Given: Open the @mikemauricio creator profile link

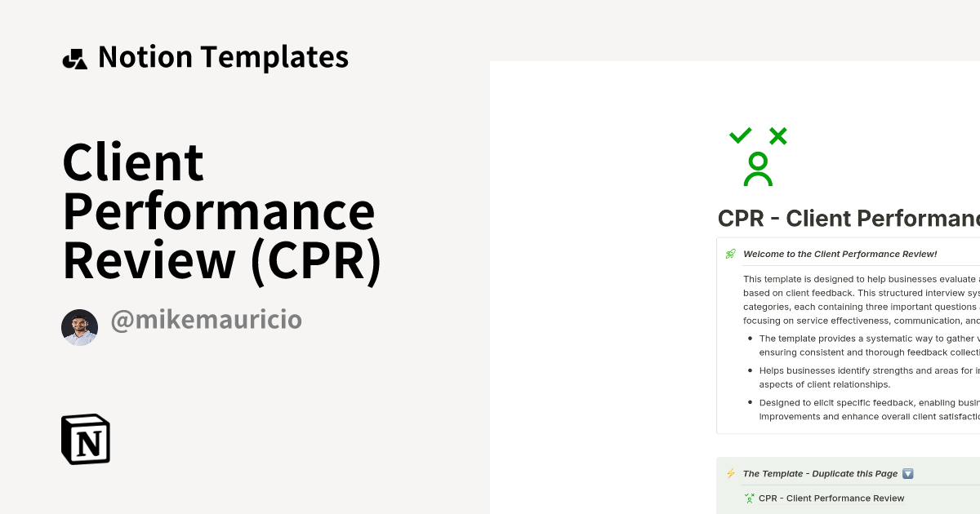Looking at the screenshot, I should tap(205, 319).
